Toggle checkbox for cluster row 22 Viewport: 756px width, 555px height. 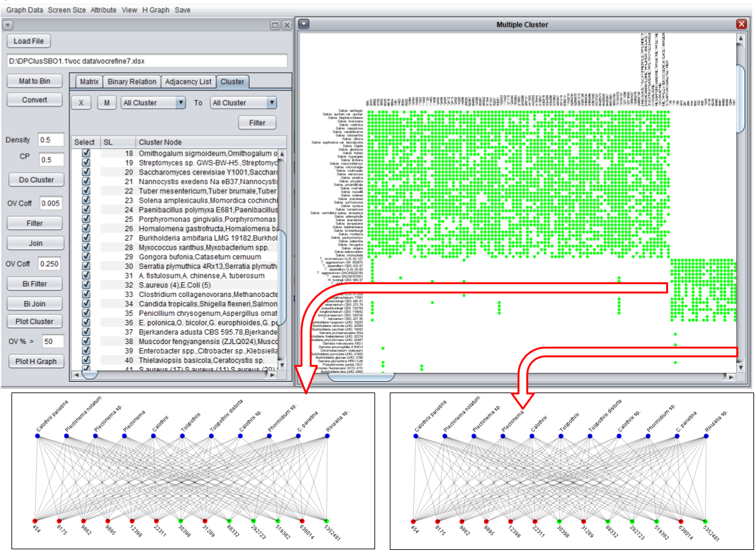[86, 191]
